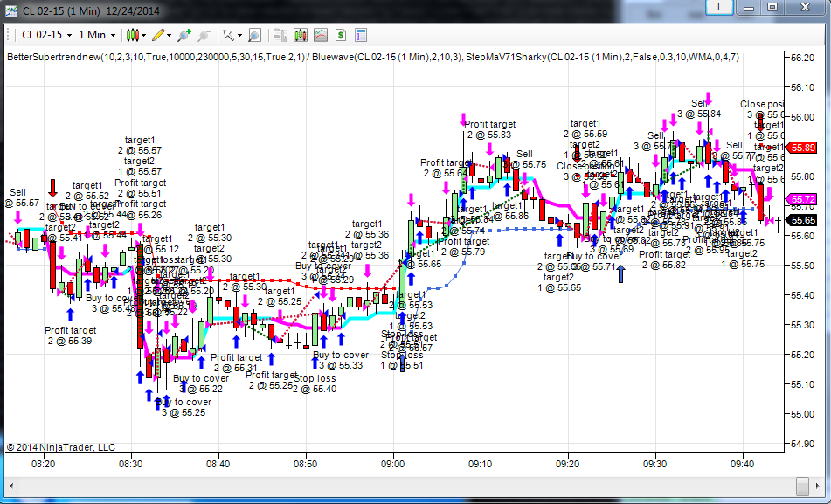Click the 'Sell 3 @ 55.75' label
The height and width of the screenshot is (504, 831).
click(x=524, y=159)
